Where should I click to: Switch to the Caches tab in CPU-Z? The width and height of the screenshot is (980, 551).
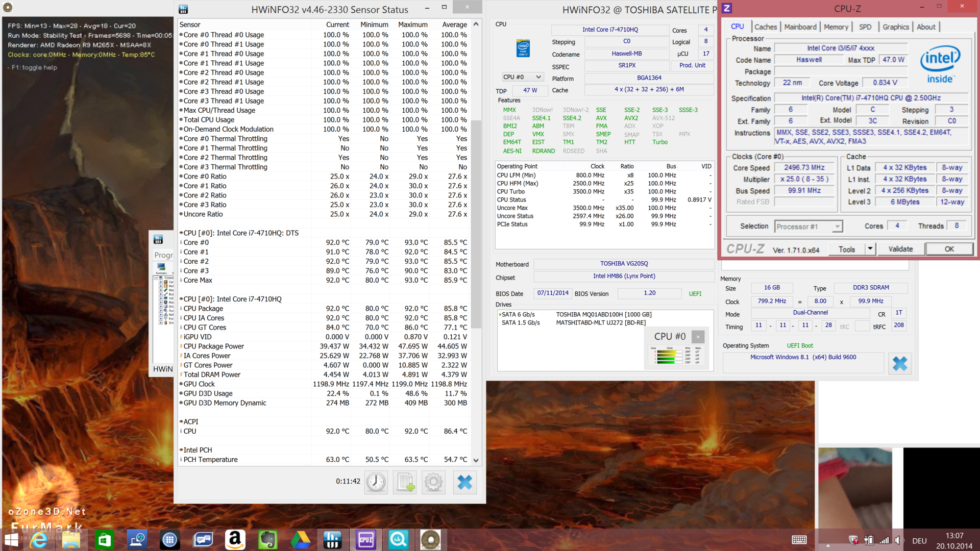coord(765,27)
